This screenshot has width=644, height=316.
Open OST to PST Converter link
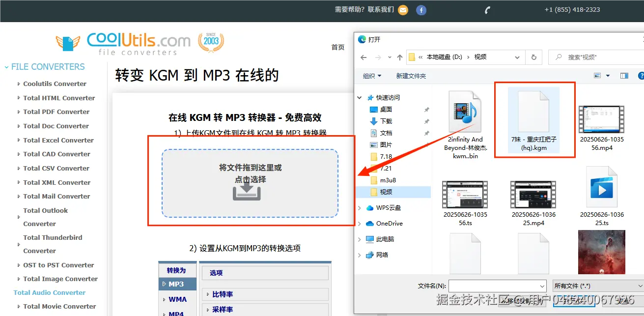point(58,265)
